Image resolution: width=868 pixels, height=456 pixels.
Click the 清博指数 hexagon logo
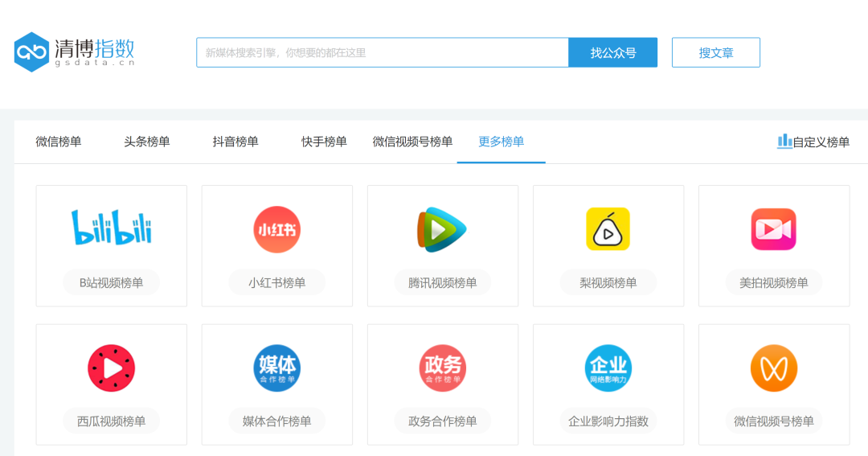(31, 52)
